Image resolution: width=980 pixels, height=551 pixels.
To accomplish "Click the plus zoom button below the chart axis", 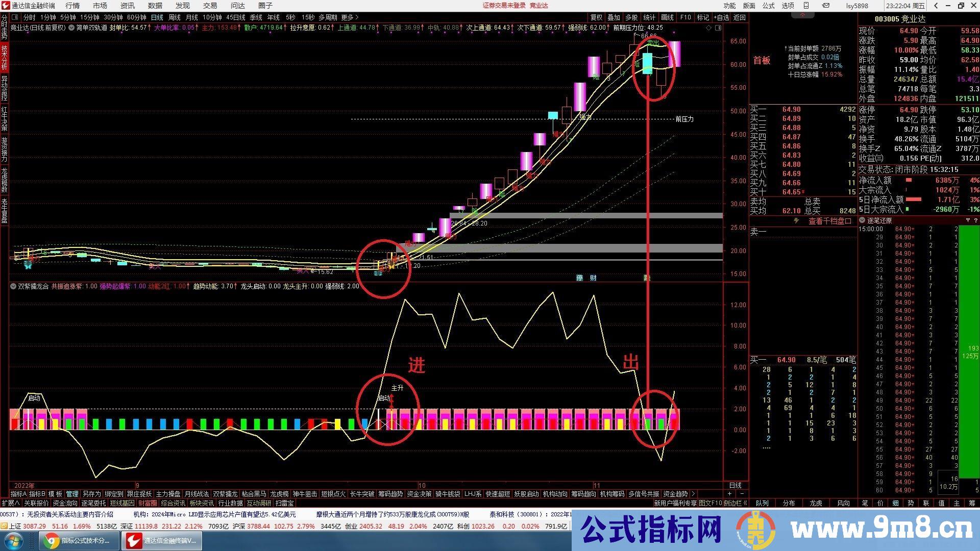I will click(x=729, y=493).
